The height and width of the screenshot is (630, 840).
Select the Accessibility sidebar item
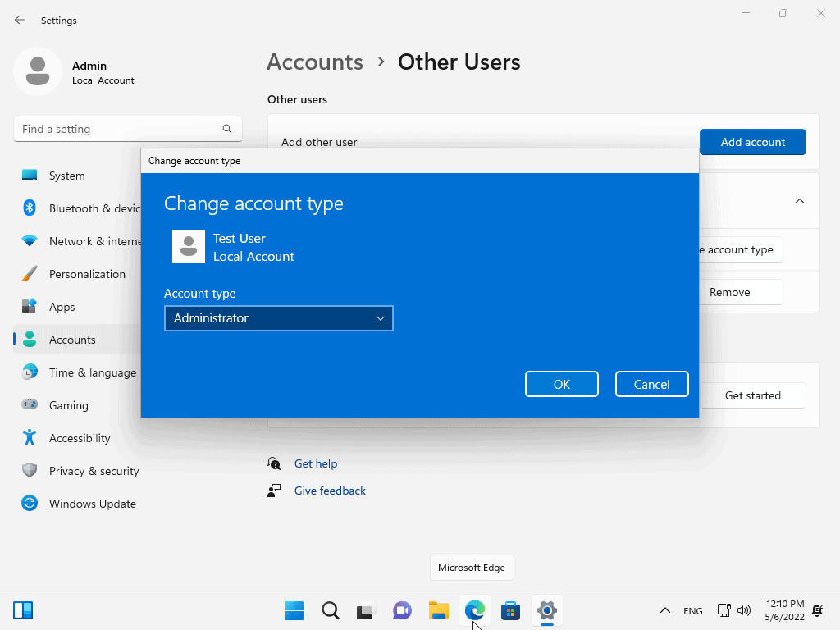tap(80, 438)
